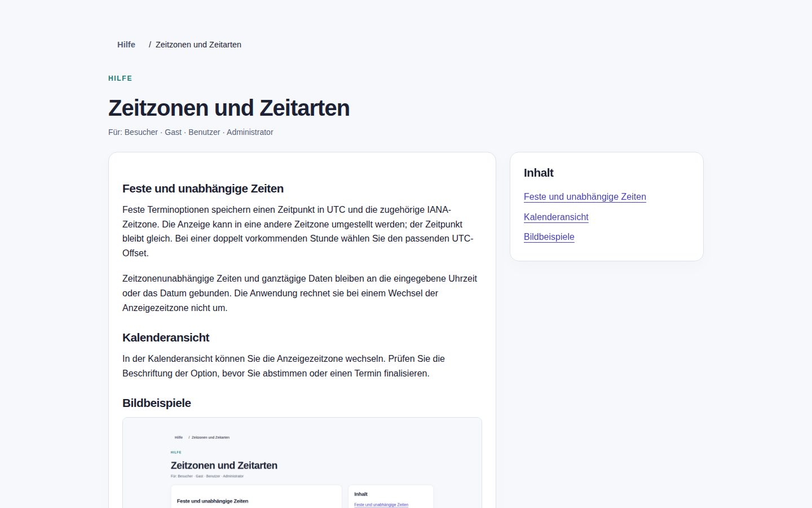
Task: Click the large page title "Zeitzonen und Zeitarten"
Action: coord(229,108)
